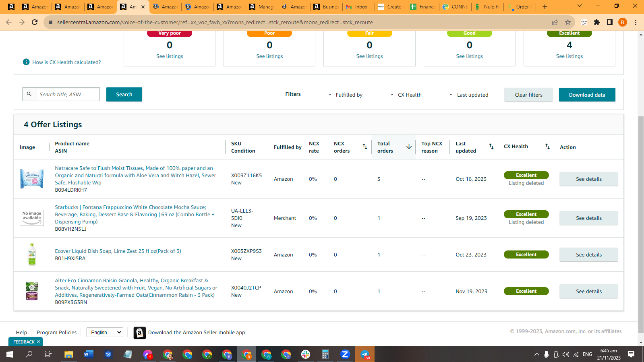Screen dimensions: 644x362
Task: Open the Fulfilled by filter dropdown
Action: coord(345,95)
